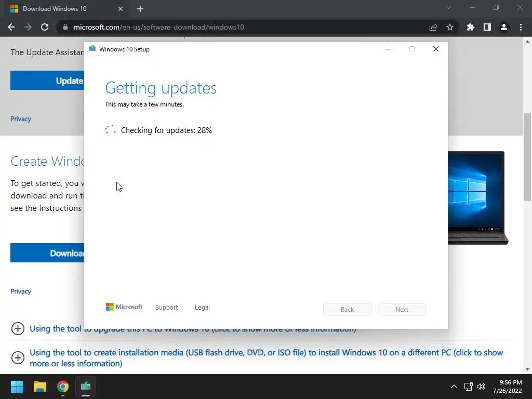The width and height of the screenshot is (532, 399).
Task: Open a new Chrome tab
Action: [140, 9]
